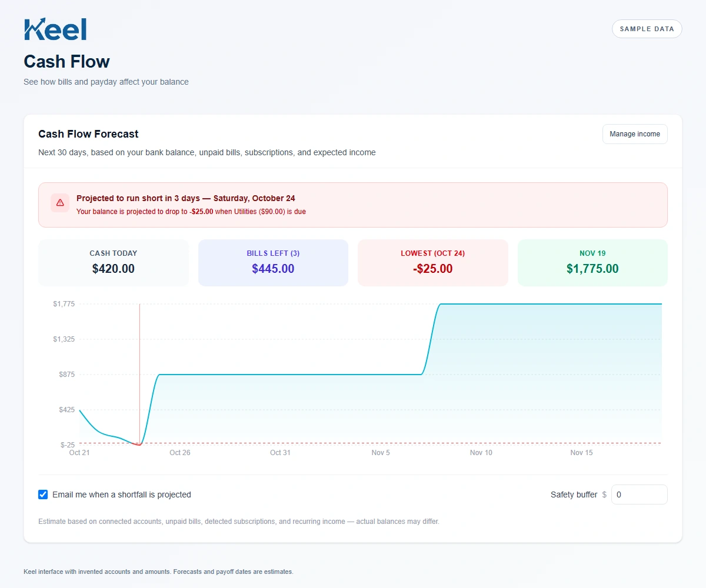Click the Oct 31 x-axis label
The height and width of the screenshot is (588, 706).
coord(280,453)
